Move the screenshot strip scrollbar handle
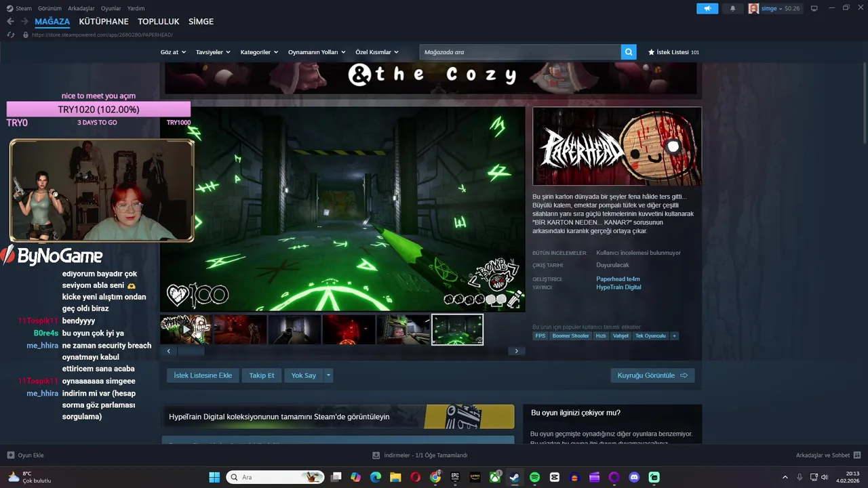Viewport: 868px width, 488px height. click(191, 351)
